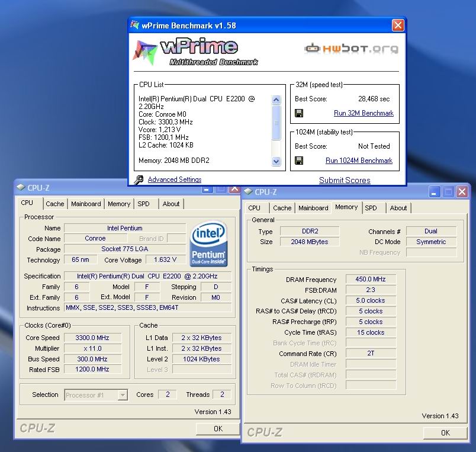Click the Specification E2200 text field

coord(147,276)
